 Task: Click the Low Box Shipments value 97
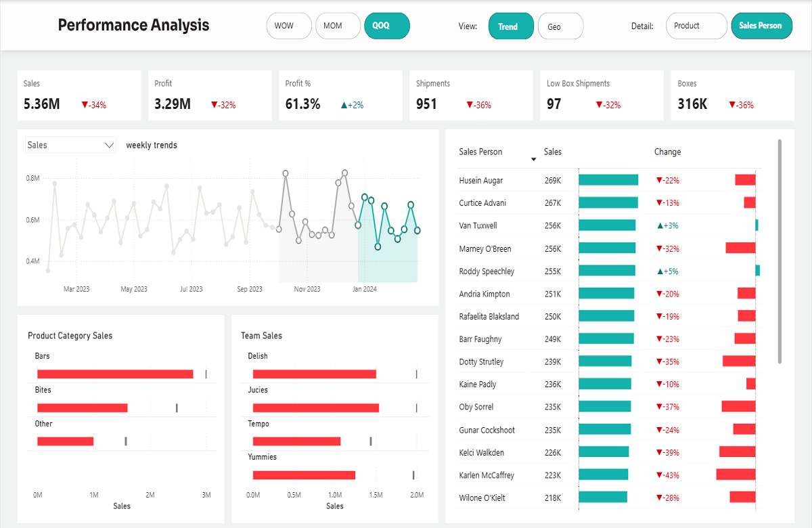click(554, 104)
